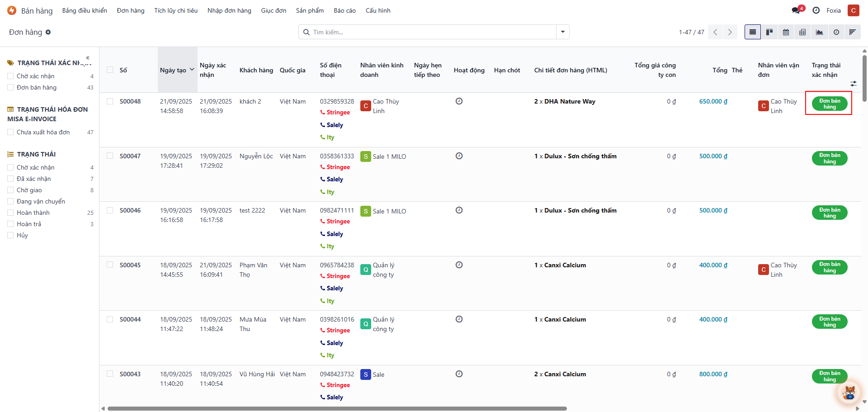Viewport: 868px width, 412px height.
Task: Click the horizontal scrollbar at table bottom
Action: pyautogui.click(x=337, y=408)
